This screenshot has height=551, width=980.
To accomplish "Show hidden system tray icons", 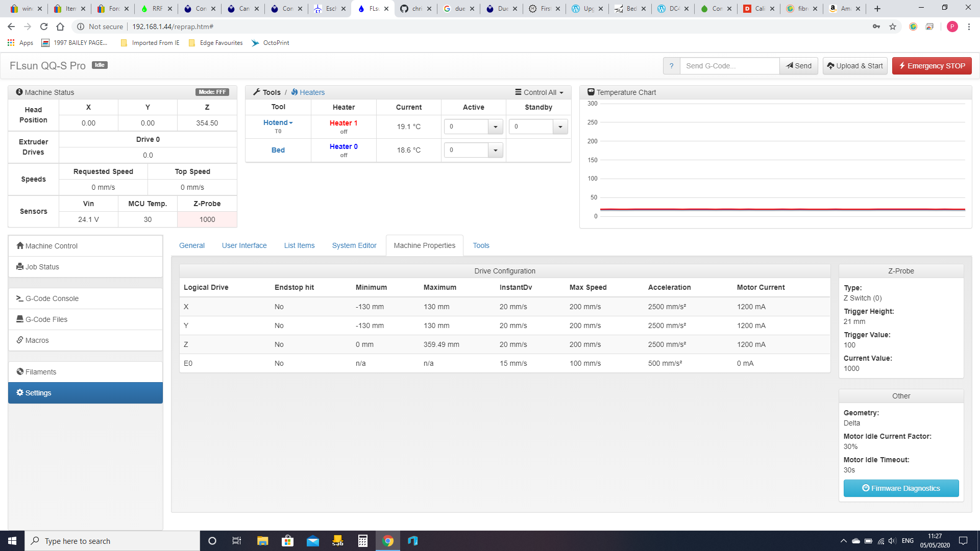I will [843, 541].
